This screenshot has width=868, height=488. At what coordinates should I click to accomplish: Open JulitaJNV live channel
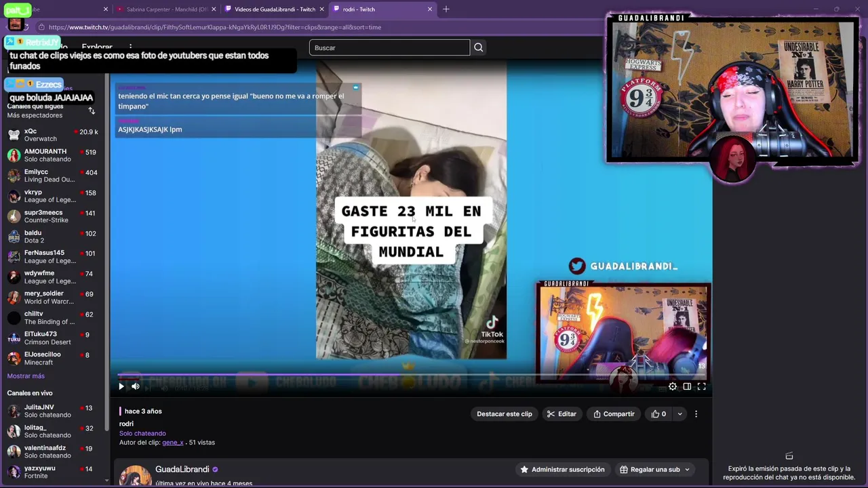(x=53, y=411)
